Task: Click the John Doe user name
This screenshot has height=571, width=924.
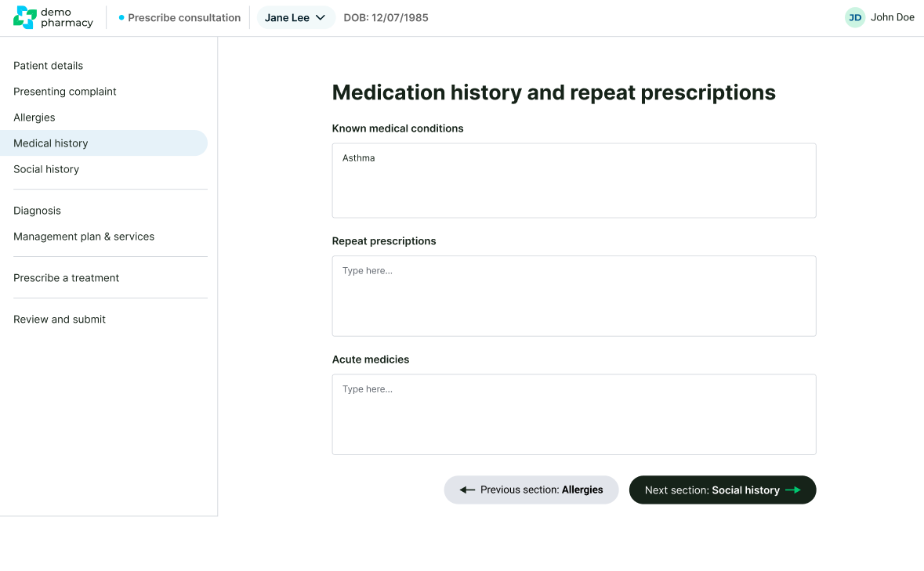Action: [892, 17]
